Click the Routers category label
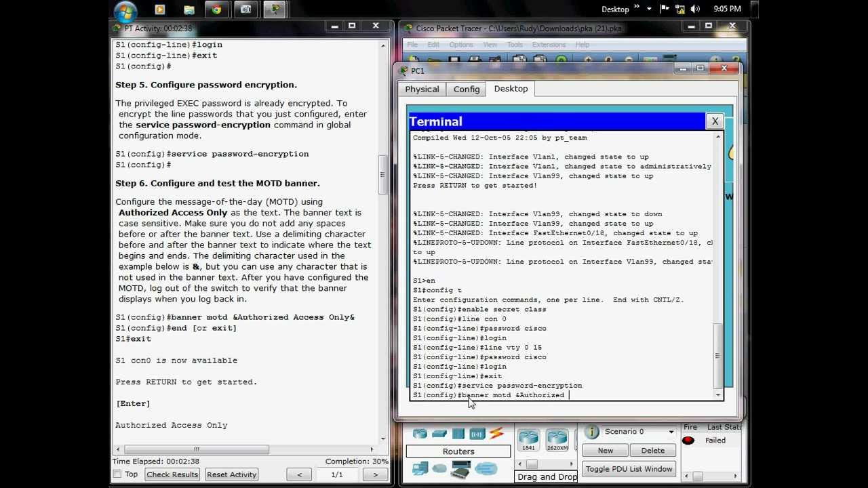Viewport: 868px width, 488px height. (x=458, y=451)
